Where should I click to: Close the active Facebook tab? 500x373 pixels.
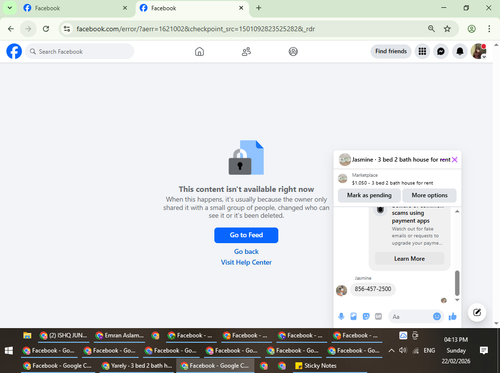coord(241,8)
